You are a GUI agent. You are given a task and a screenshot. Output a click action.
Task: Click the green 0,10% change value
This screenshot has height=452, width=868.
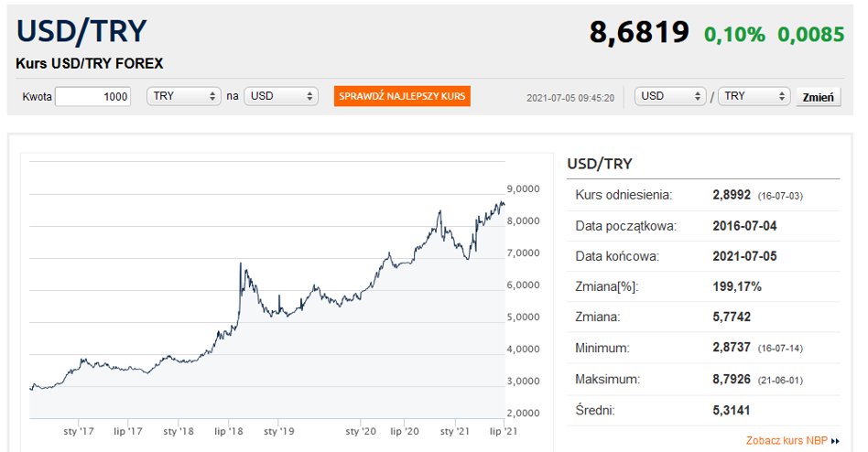tap(734, 35)
